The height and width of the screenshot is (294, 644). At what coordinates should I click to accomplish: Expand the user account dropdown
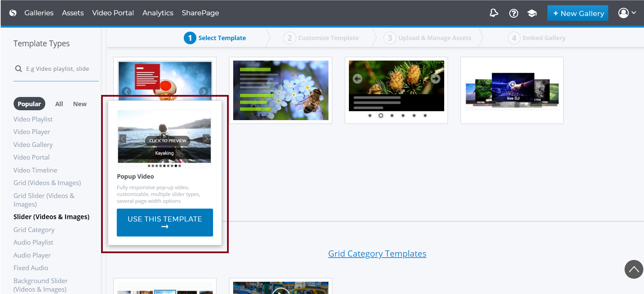tap(627, 13)
